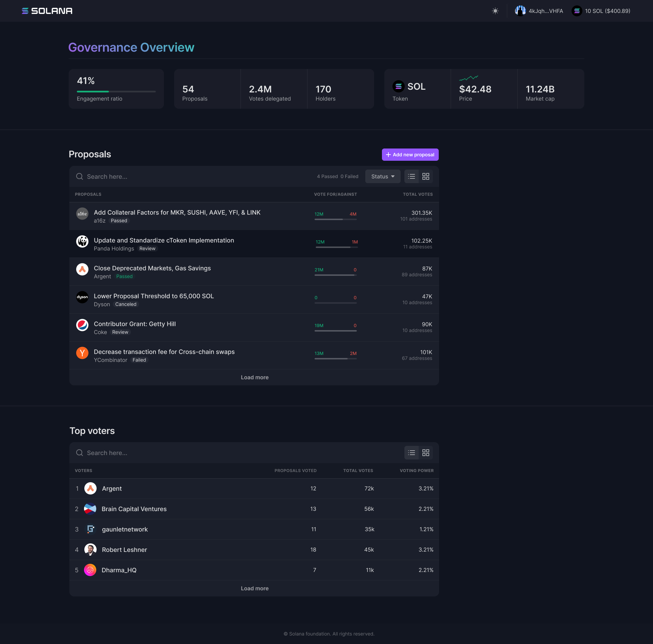This screenshot has width=653, height=644.
Task: Open the Status filter dropdown
Action: pos(383,176)
